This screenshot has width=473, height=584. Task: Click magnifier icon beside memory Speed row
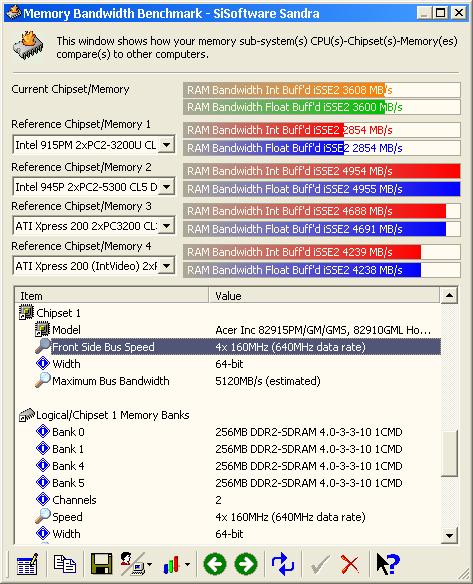[x=42, y=516]
